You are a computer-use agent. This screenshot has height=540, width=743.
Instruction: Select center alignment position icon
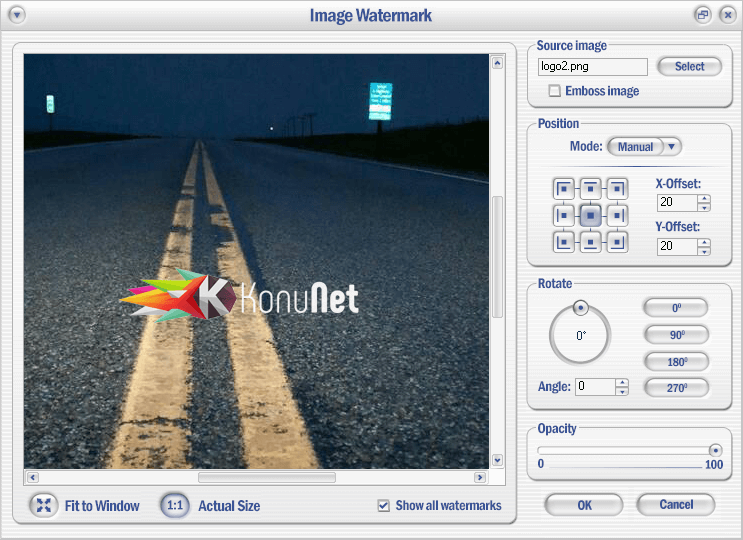click(x=591, y=214)
